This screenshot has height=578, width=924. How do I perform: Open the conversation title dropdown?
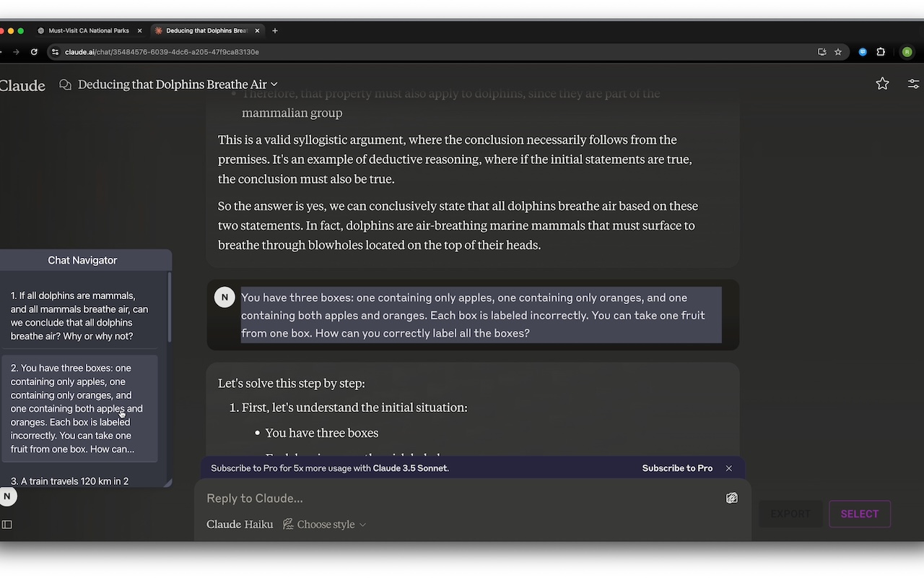(x=274, y=85)
